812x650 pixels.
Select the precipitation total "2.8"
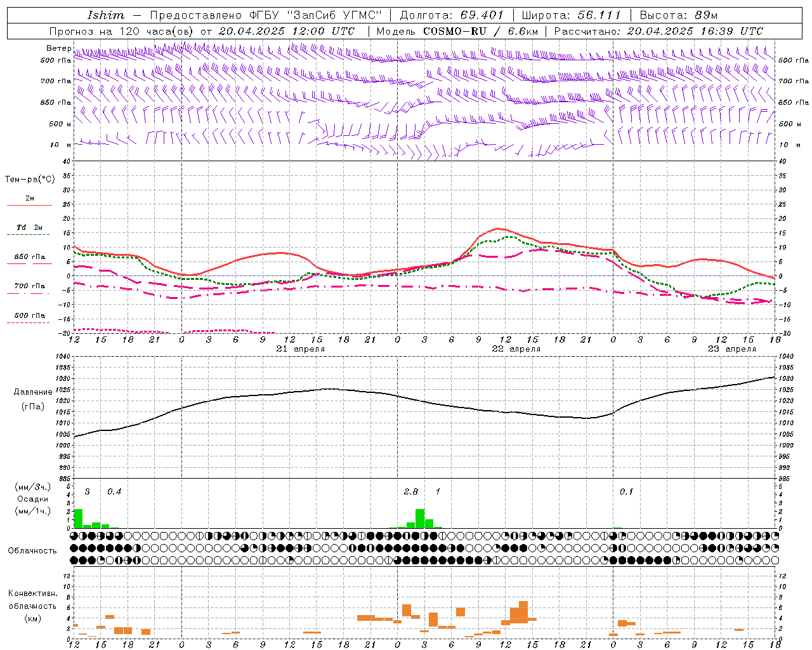[411, 492]
